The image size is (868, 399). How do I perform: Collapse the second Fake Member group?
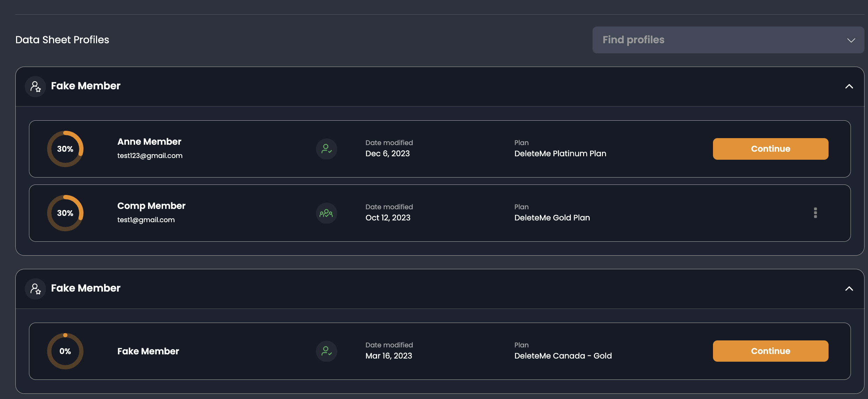tap(849, 289)
